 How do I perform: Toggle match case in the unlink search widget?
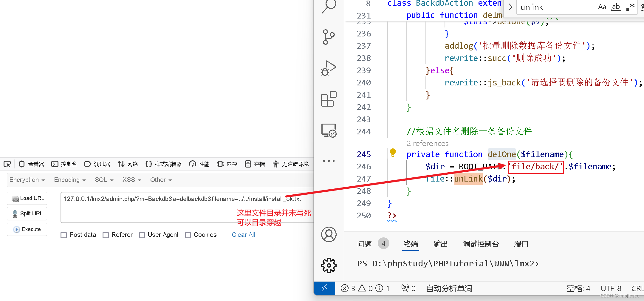coord(602,7)
